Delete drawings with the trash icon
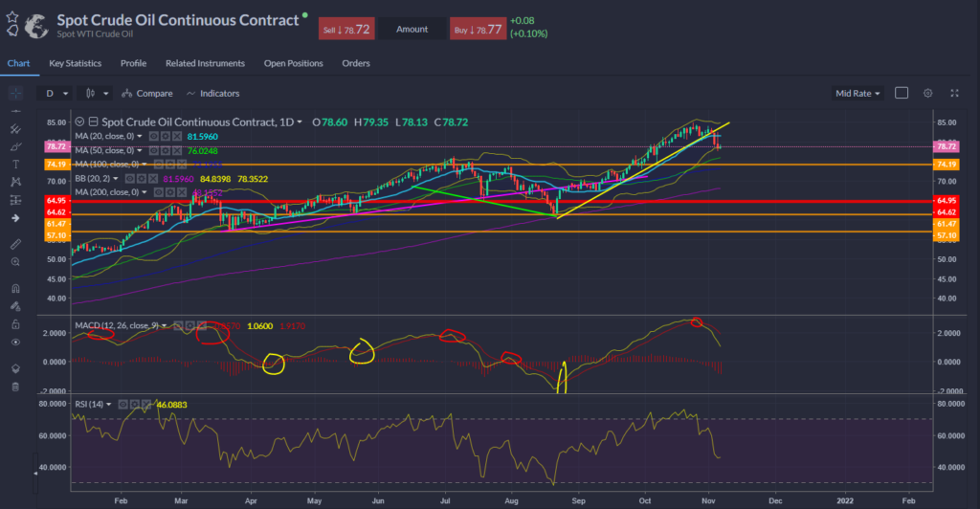The width and height of the screenshot is (980, 509). point(14,387)
